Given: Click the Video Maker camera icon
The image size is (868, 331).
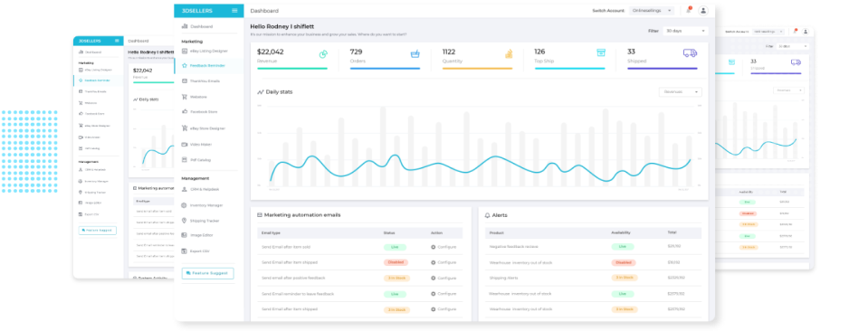Looking at the screenshot, I should click(x=185, y=145).
